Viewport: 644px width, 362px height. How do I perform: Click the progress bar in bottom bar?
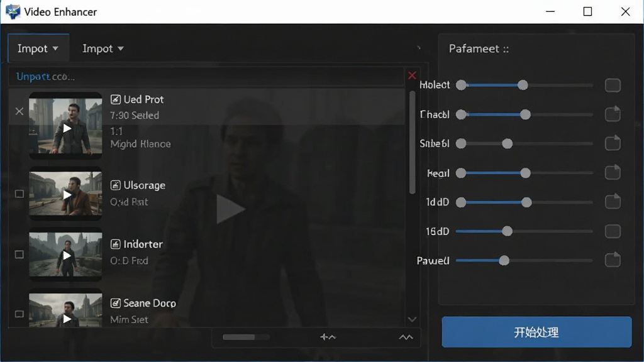point(246,337)
